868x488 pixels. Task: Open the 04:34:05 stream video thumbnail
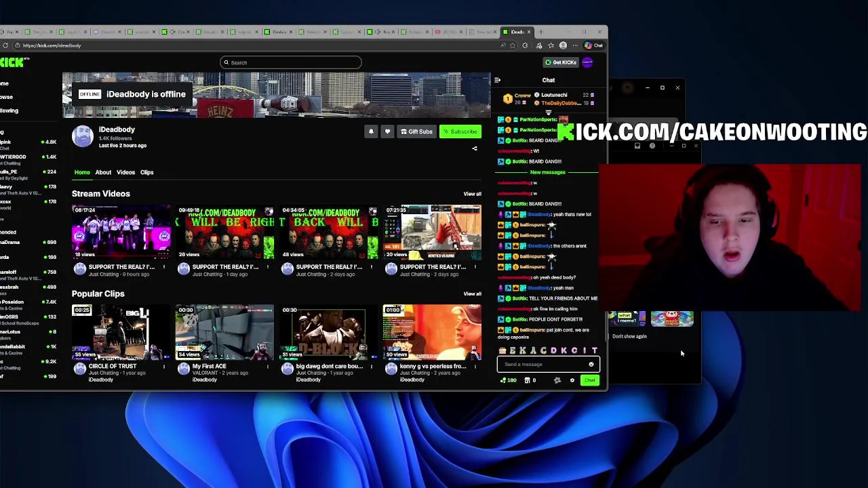click(329, 232)
